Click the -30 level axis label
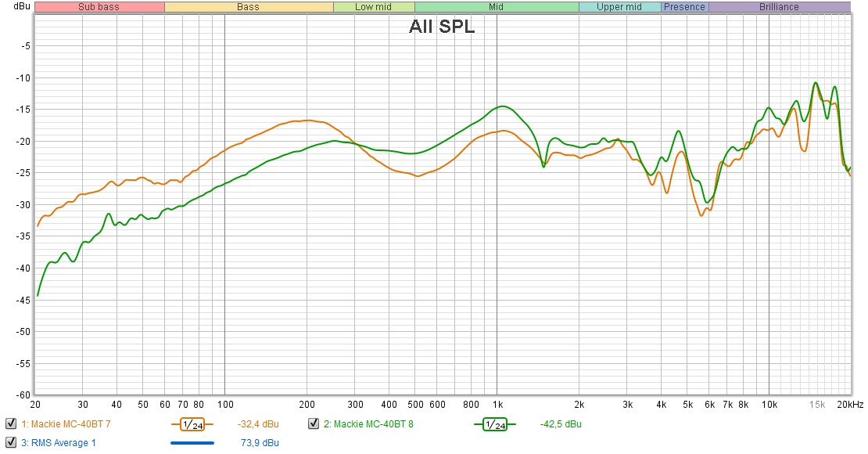The image size is (868, 454). tap(23, 204)
